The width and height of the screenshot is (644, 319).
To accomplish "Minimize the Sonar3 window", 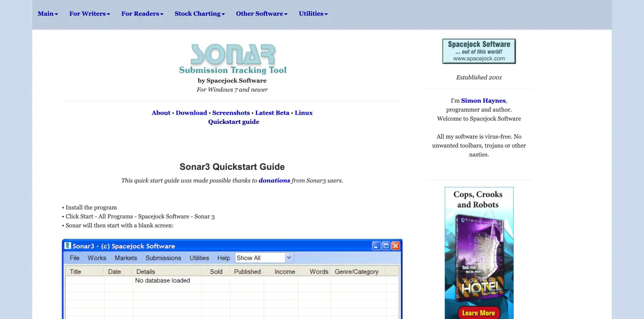I will point(377,246).
